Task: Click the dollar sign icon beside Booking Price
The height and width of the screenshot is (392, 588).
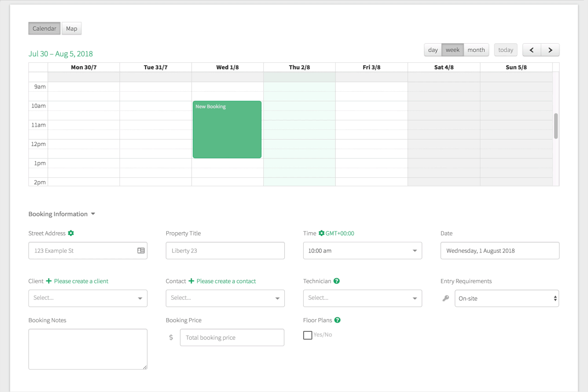Action: 171,337
